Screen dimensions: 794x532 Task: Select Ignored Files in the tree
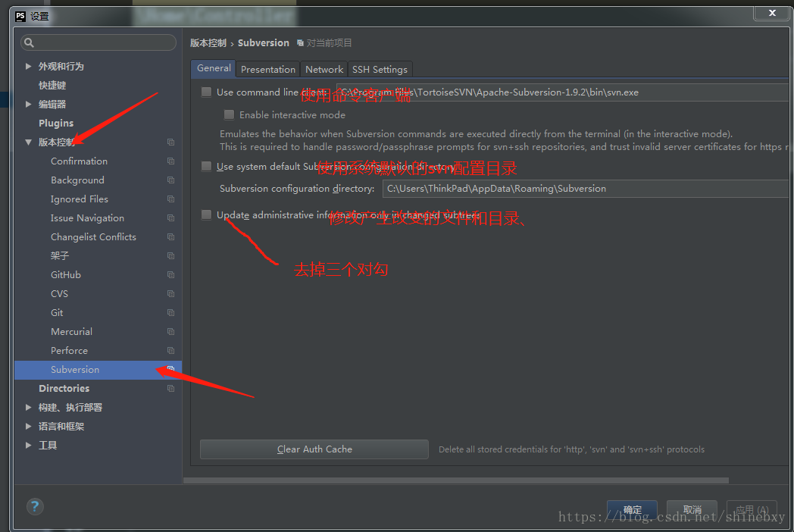(80, 199)
